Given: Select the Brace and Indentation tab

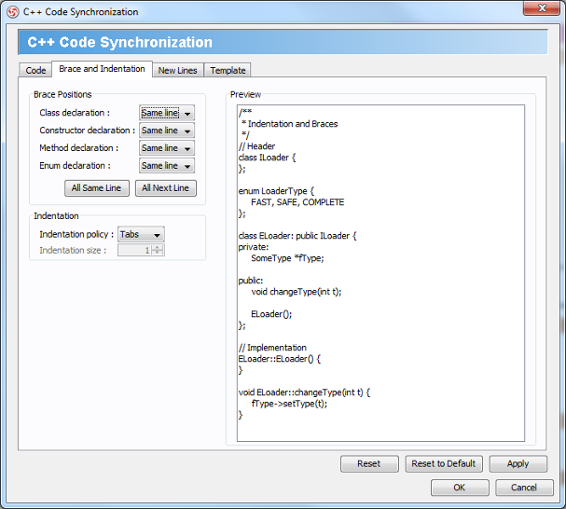Looking at the screenshot, I should (x=102, y=69).
